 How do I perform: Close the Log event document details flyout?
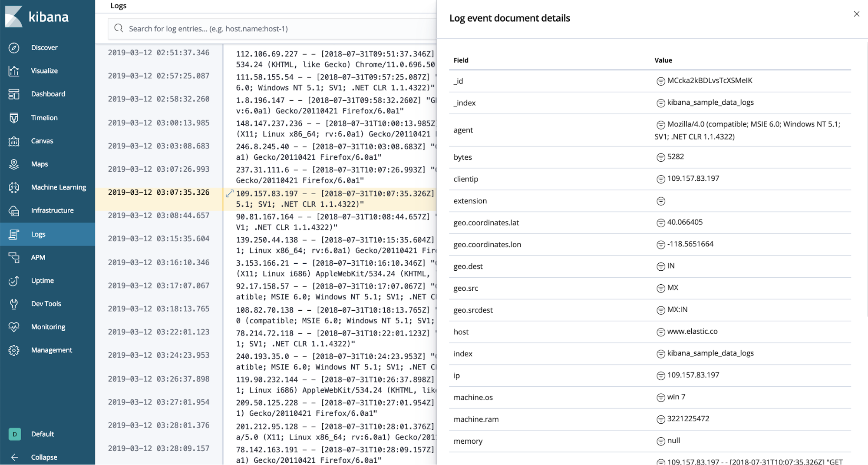[x=856, y=14]
